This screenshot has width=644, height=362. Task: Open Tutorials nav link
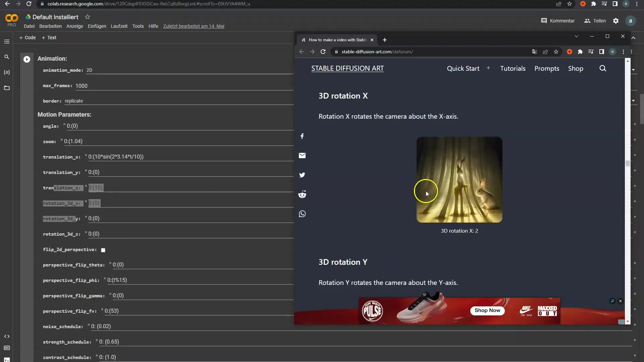(x=513, y=68)
